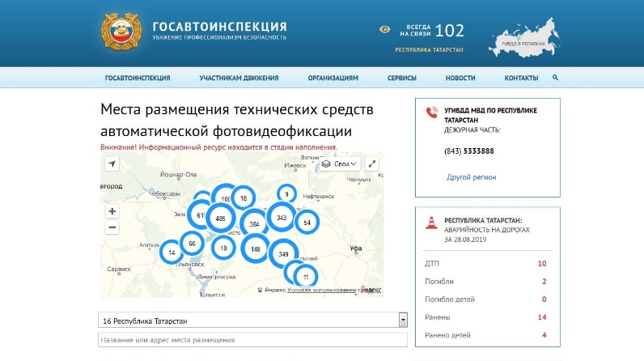Toggle fullscreen map mode
The width and height of the screenshot is (644, 361).
click(373, 164)
